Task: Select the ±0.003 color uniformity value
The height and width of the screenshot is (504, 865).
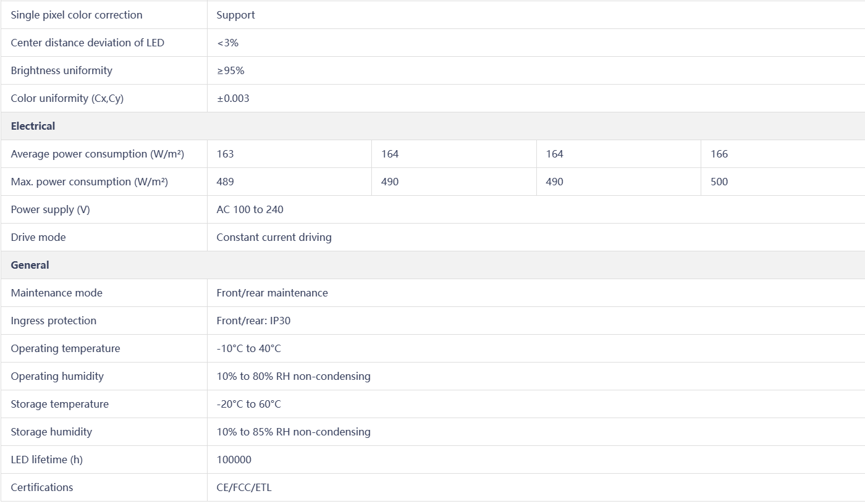Action: 233,98
